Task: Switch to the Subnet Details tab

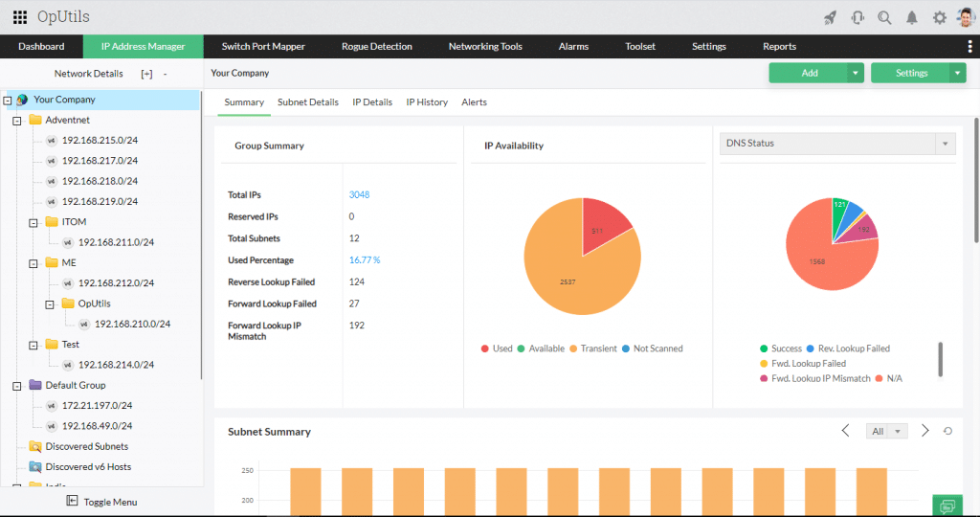Action: pyautogui.click(x=308, y=101)
